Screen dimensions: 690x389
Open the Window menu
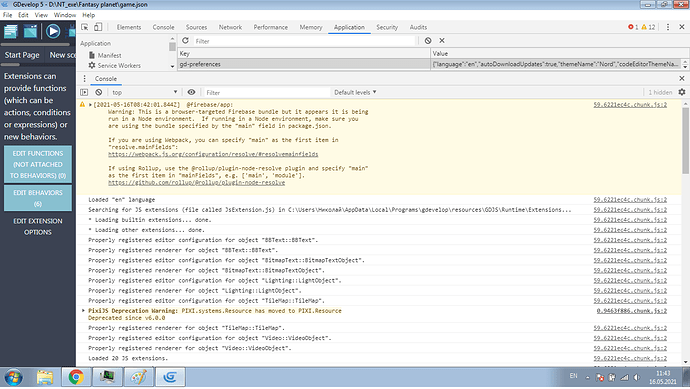(x=65, y=15)
